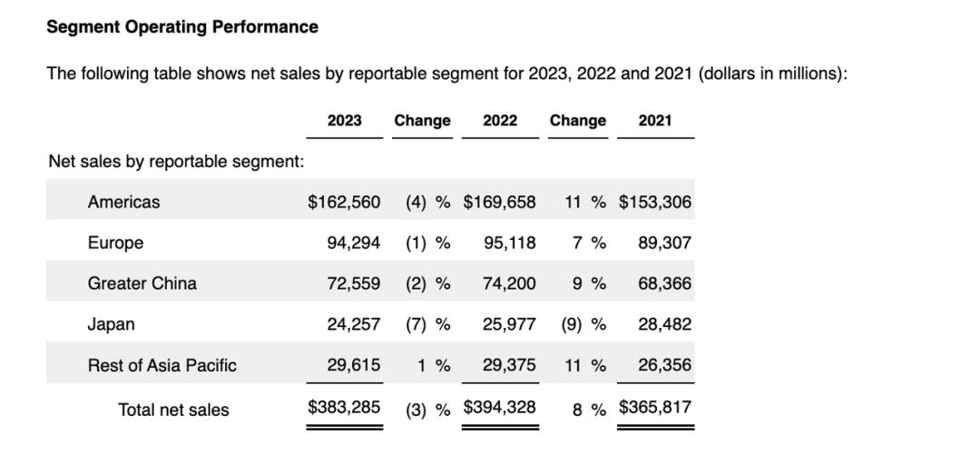Click the second Change column header
The width and height of the screenshot is (980, 455).
(x=578, y=121)
